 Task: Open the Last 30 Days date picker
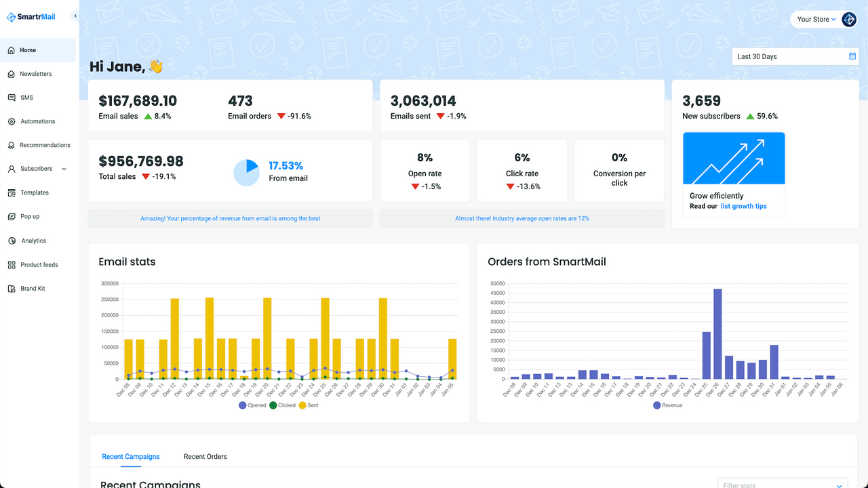click(795, 56)
